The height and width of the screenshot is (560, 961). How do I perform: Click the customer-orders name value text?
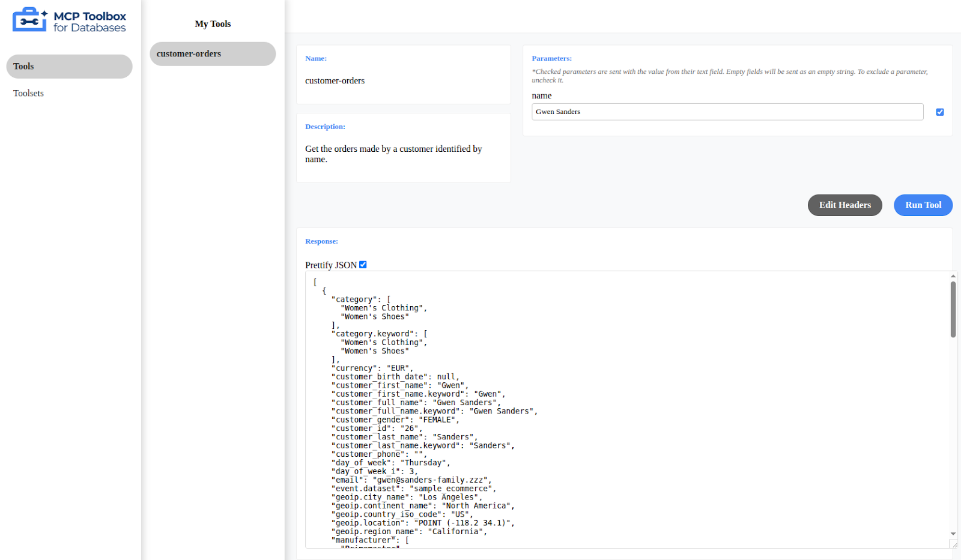coord(335,80)
